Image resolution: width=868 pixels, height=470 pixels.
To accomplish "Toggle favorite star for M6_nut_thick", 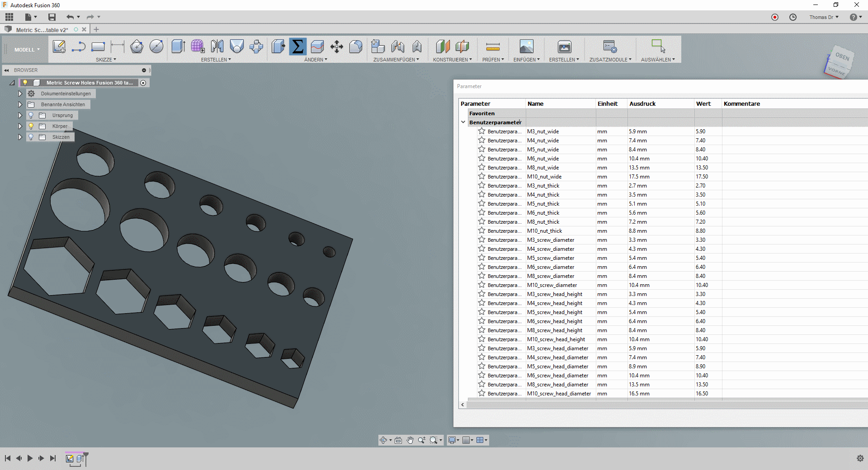I will [482, 213].
